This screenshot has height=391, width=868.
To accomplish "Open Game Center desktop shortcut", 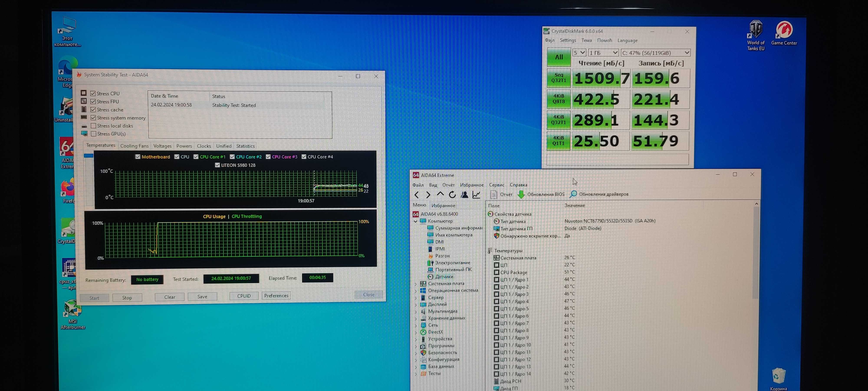I will (x=784, y=33).
